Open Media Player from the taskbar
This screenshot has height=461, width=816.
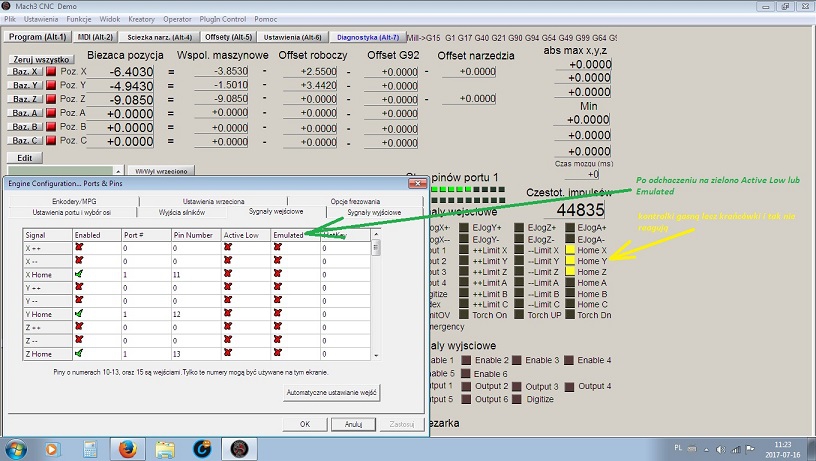click(53, 449)
